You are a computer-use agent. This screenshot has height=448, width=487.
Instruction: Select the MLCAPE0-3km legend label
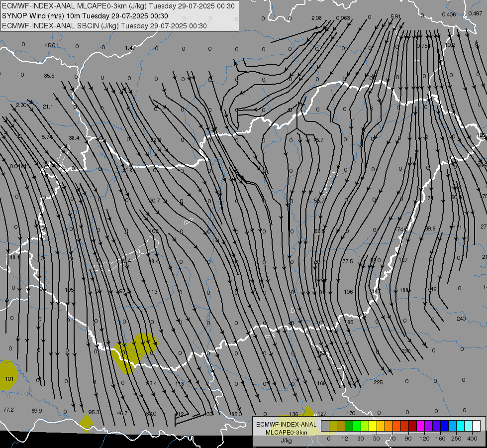click(x=287, y=433)
